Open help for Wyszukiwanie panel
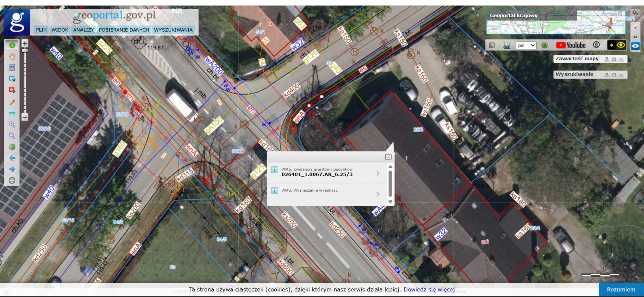Image resolution: width=644 pixels, height=297 pixels. pos(606,75)
